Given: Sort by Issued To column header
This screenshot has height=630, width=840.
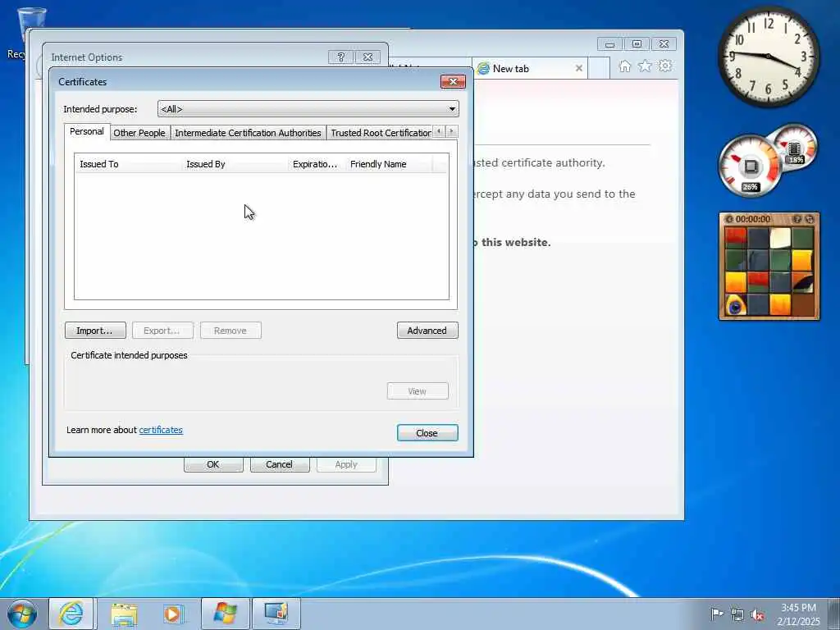Looking at the screenshot, I should coord(128,164).
